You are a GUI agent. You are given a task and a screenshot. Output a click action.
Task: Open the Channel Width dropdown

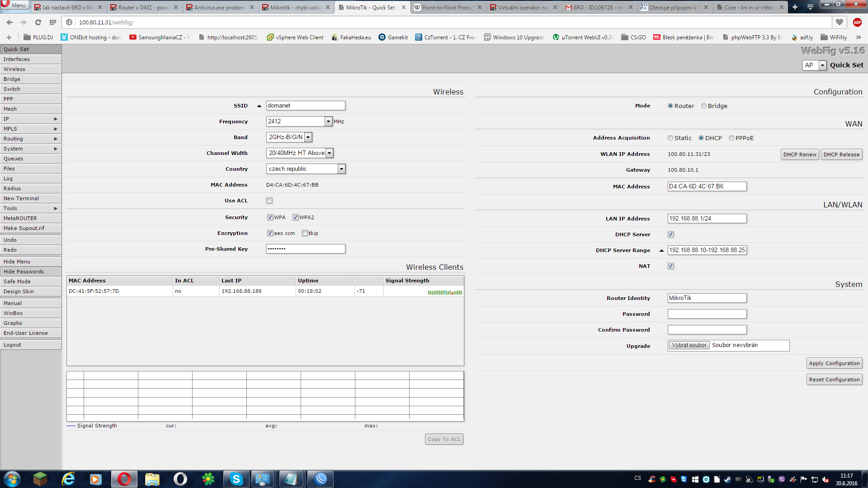point(329,153)
